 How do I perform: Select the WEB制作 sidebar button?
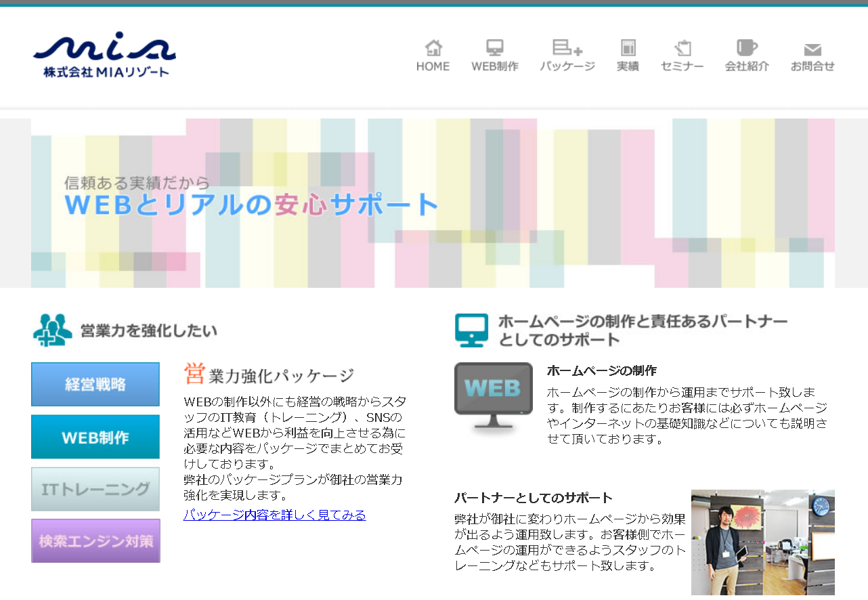95,436
